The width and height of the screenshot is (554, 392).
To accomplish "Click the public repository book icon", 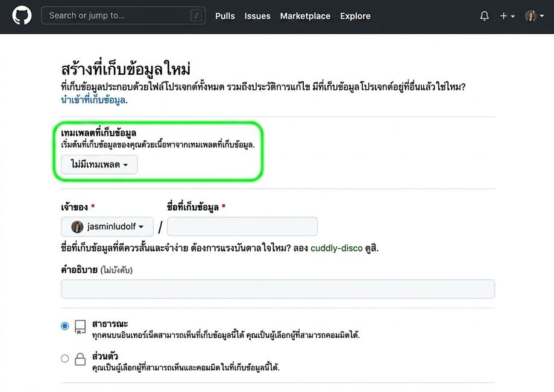I will 80,327.
